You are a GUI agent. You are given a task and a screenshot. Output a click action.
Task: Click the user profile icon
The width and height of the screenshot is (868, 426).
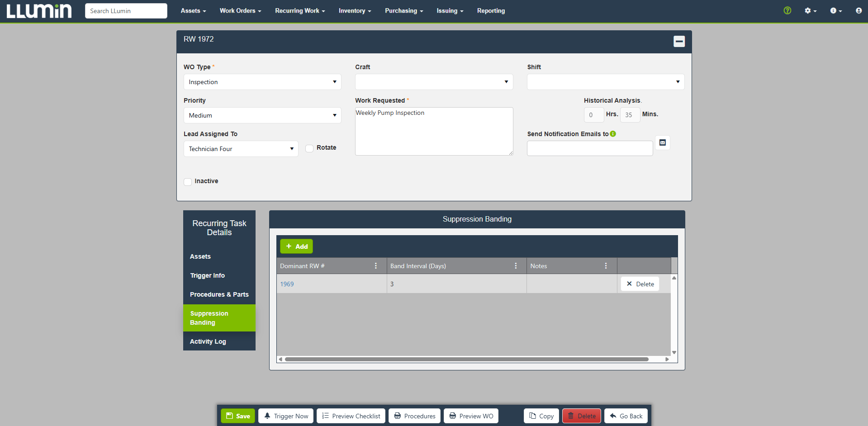tap(859, 10)
